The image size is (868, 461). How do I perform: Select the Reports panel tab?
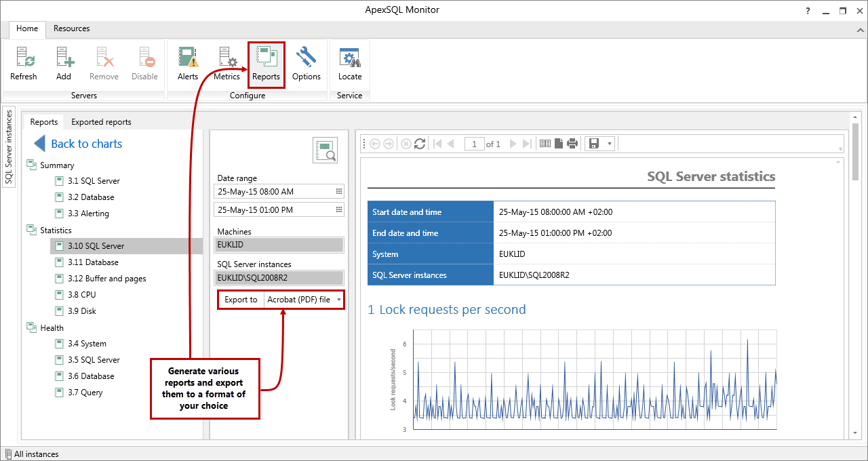coord(44,122)
